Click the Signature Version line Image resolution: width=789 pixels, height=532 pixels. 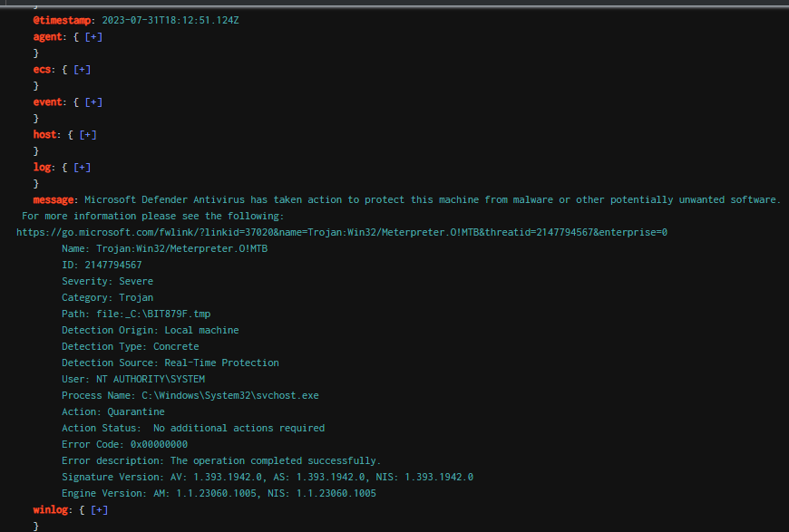coord(267,477)
